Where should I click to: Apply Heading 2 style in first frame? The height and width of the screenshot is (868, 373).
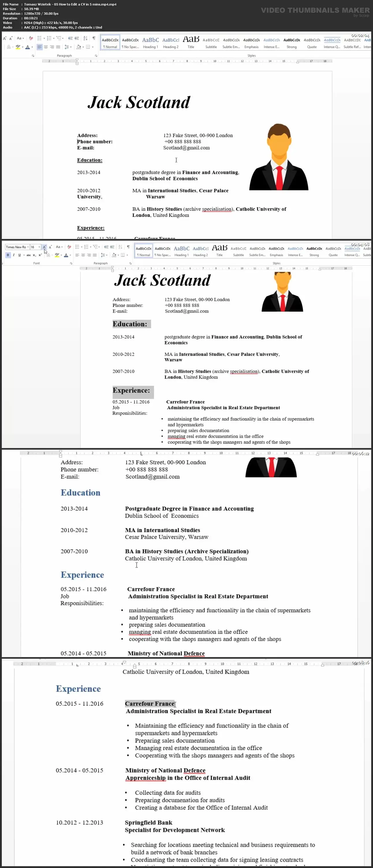click(171, 42)
